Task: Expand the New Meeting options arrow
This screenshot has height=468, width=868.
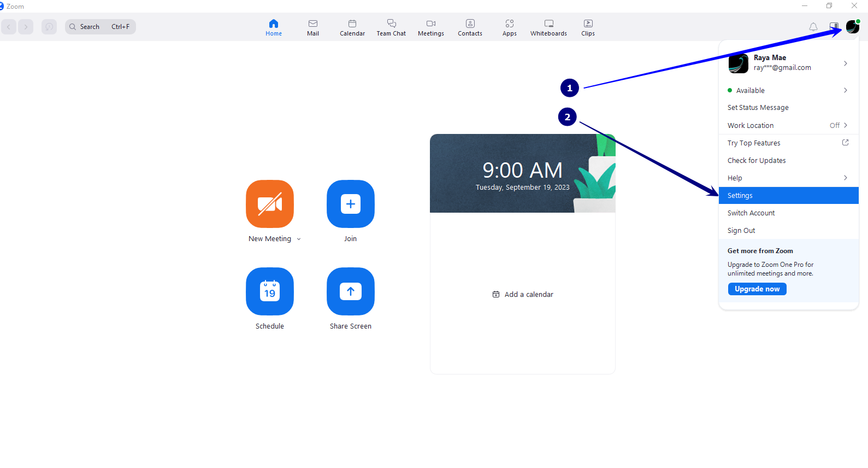Action: coord(299,239)
